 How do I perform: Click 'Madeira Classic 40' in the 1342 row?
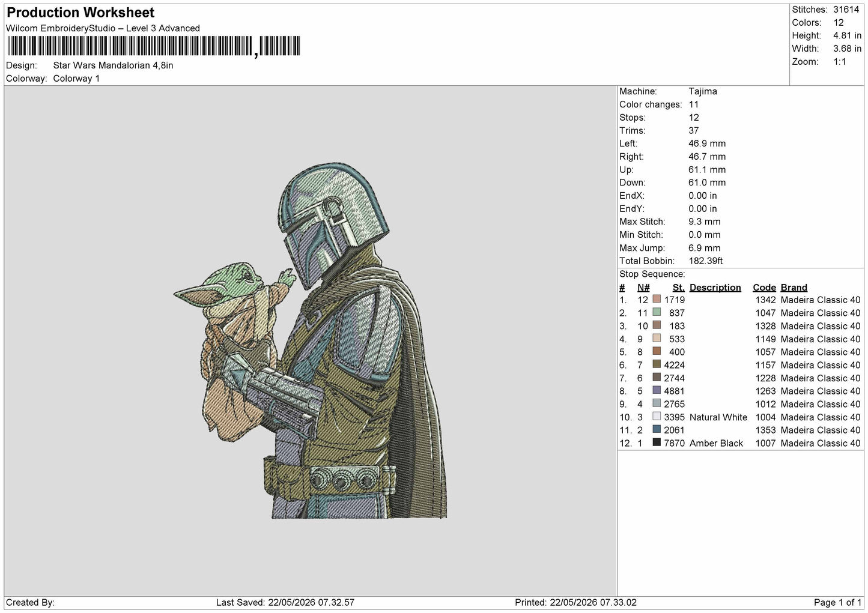(x=821, y=300)
